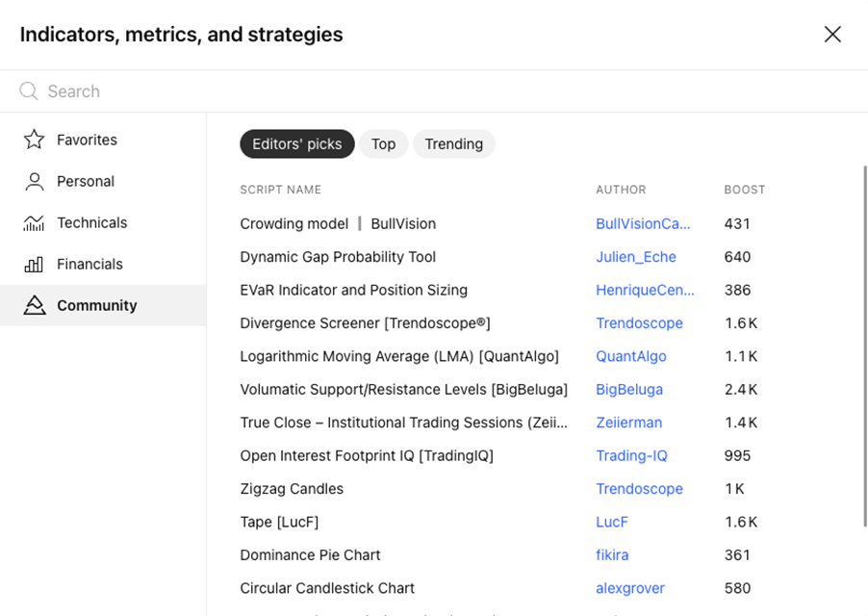Image resolution: width=868 pixels, height=616 pixels.
Task: Click boost value 431
Action: (737, 223)
